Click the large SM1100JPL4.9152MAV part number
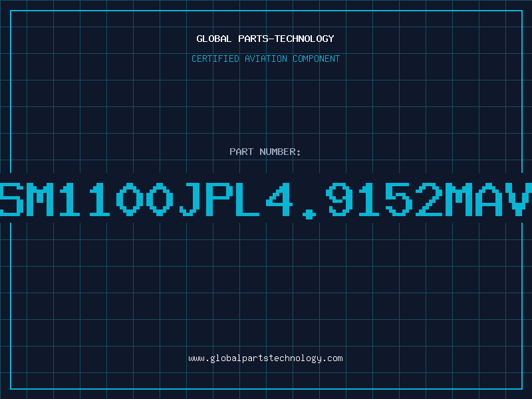Image resolution: width=532 pixels, height=399 pixels. (266, 199)
